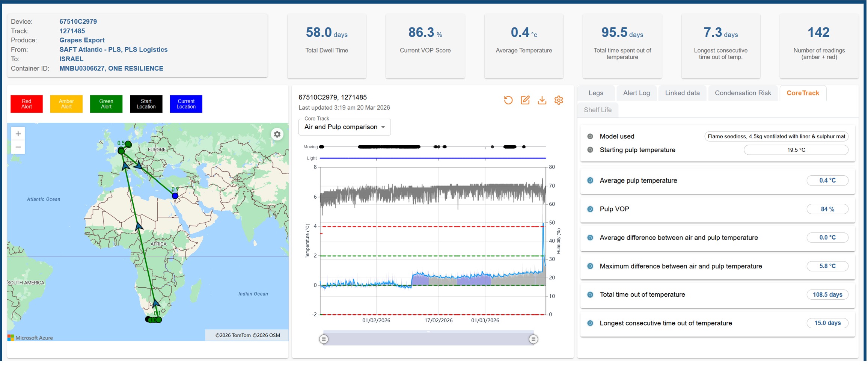Toggle Starting pulp temperature indicator
This screenshot has height=371, width=868.
click(x=590, y=150)
